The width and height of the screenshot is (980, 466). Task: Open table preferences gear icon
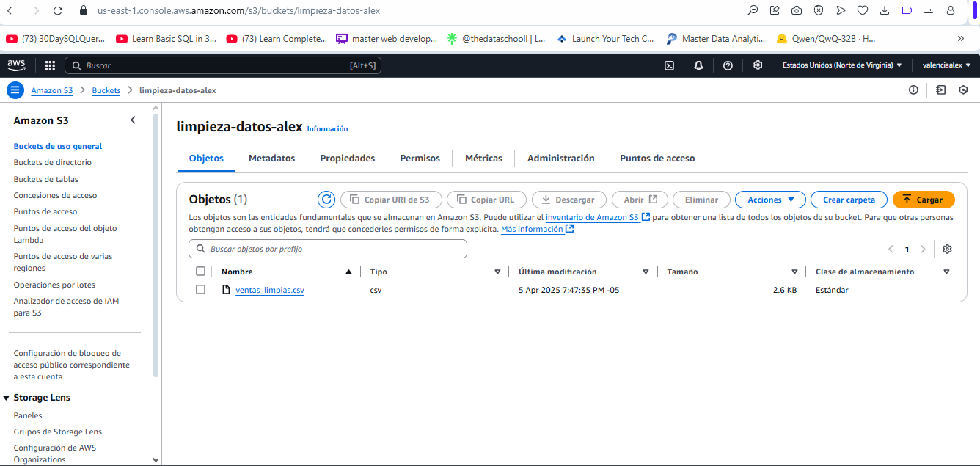click(947, 250)
